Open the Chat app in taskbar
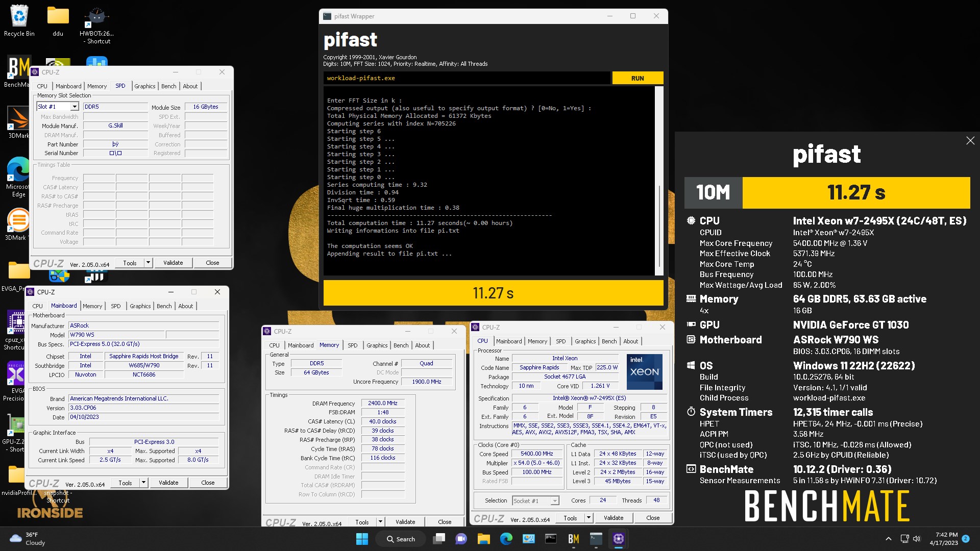The width and height of the screenshot is (980, 551). pyautogui.click(x=461, y=539)
